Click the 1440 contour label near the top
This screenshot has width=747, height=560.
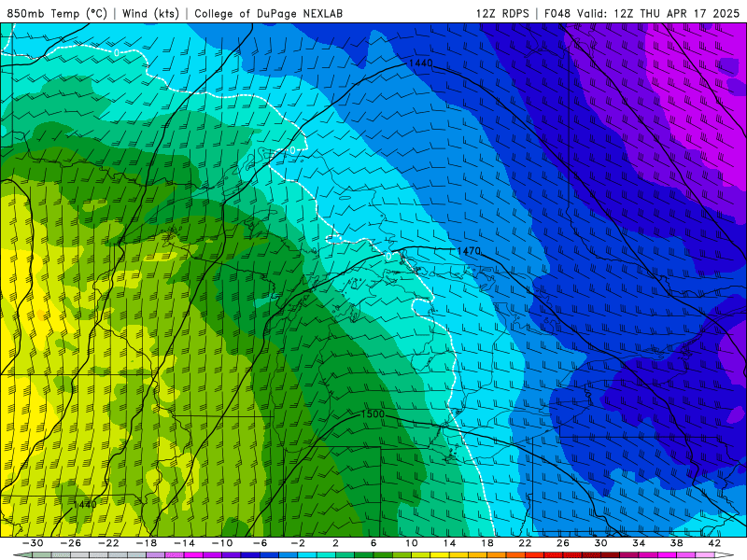click(421, 63)
